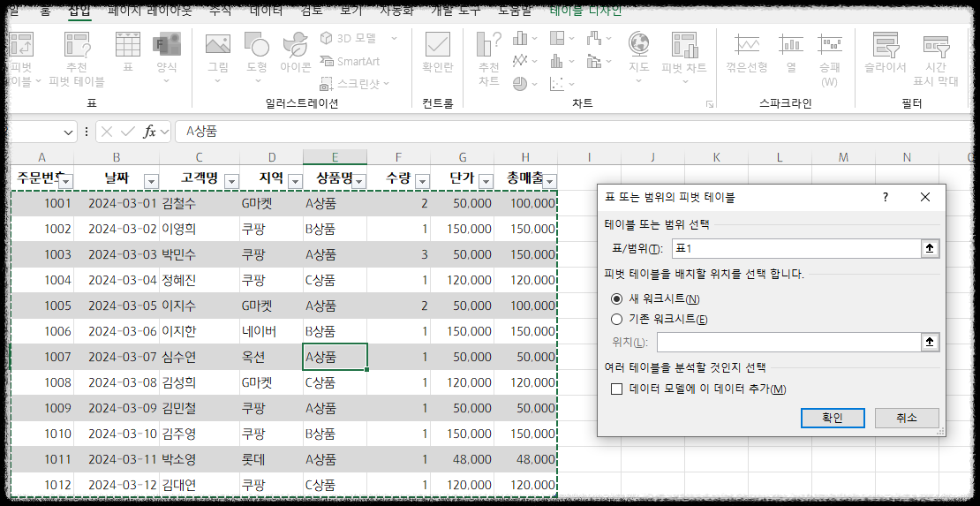Click the Shapes (도형) icon

click(x=256, y=45)
